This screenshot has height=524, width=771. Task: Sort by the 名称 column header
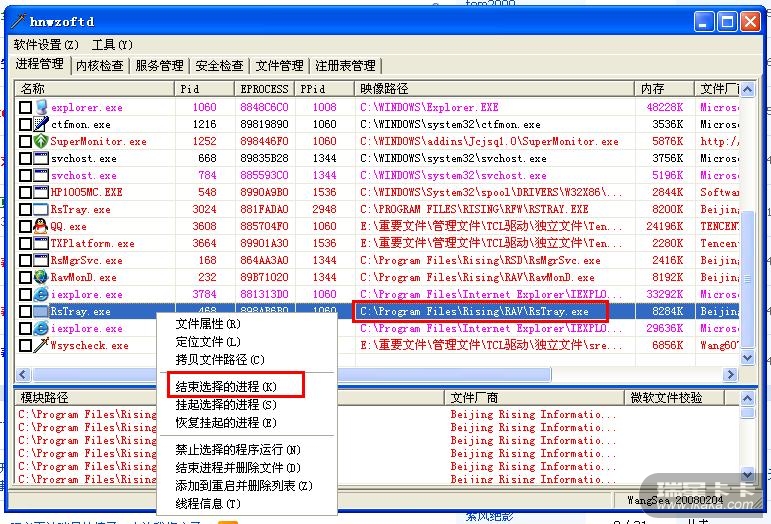click(x=95, y=88)
